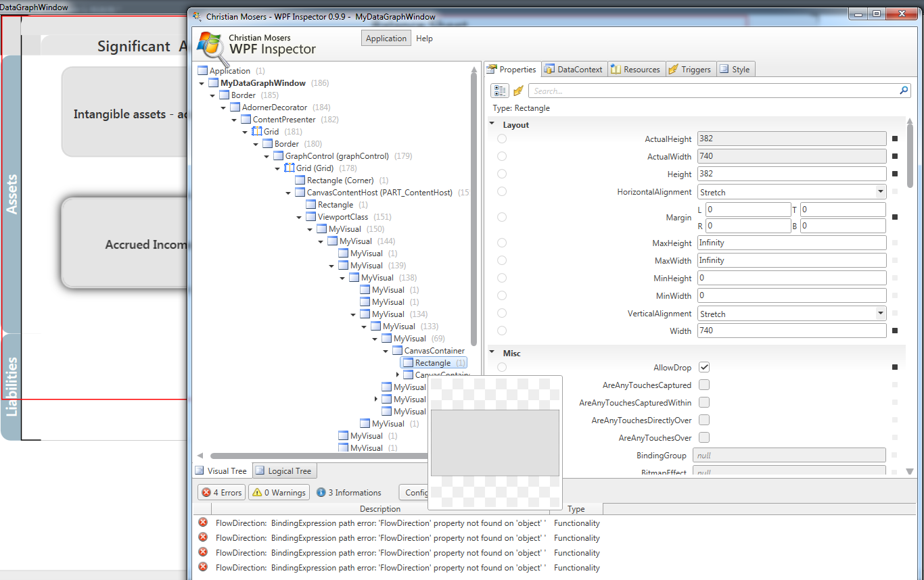Select the round marker left of VerticalAlignment
The width and height of the screenshot is (924, 580).
click(502, 313)
